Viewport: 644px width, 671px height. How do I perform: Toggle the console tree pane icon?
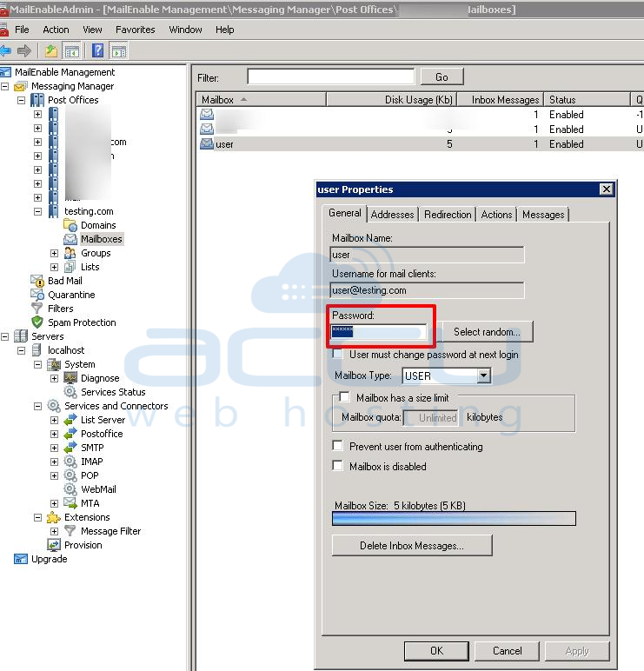(x=71, y=51)
